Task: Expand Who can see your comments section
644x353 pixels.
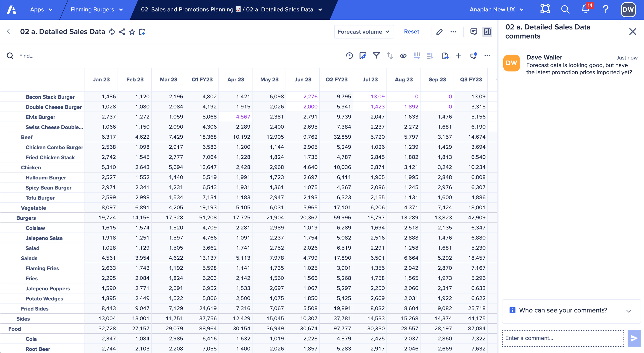Action: point(630,311)
